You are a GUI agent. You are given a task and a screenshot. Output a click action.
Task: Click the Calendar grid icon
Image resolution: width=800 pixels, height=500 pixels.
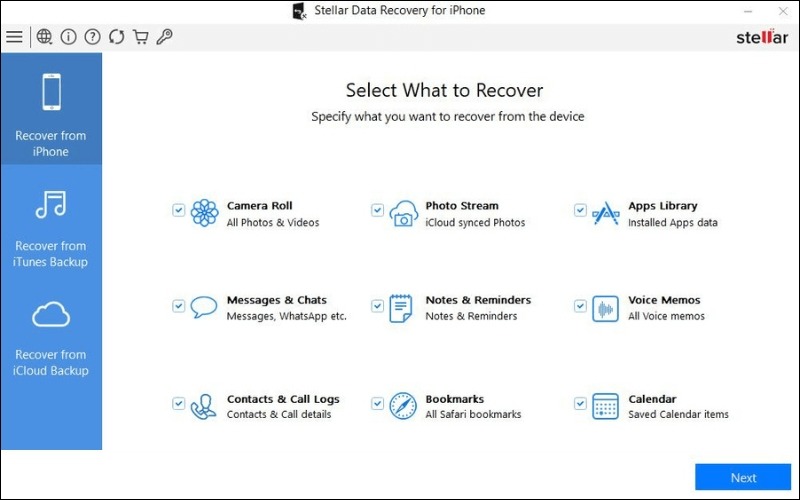[606, 406]
